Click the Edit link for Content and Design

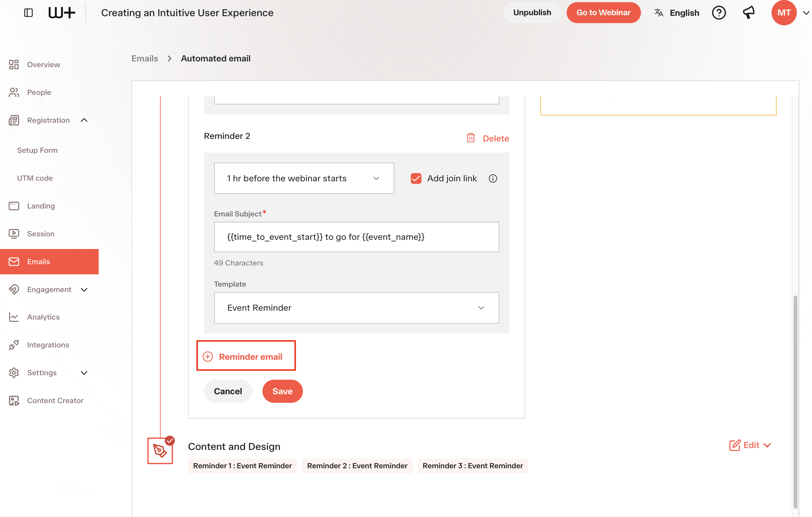pos(751,445)
